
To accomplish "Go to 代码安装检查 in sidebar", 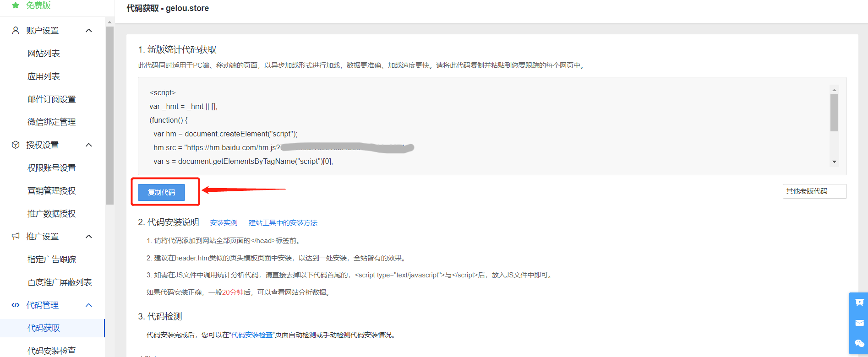I will [51, 351].
